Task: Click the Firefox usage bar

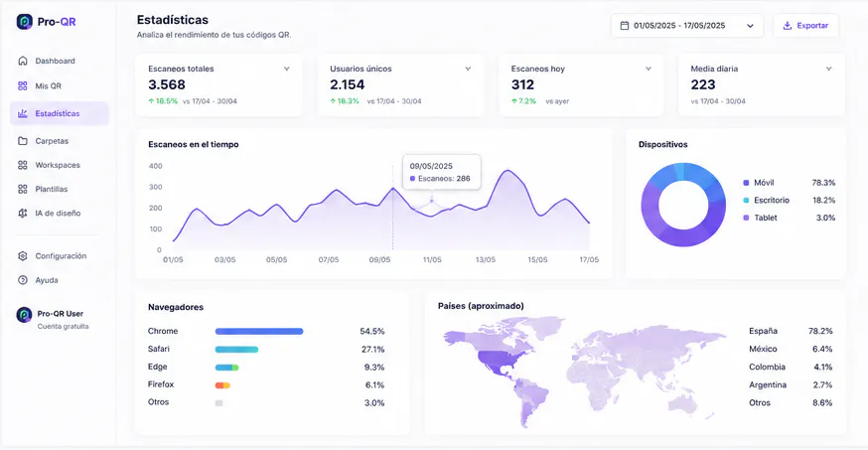Action: (x=222, y=385)
